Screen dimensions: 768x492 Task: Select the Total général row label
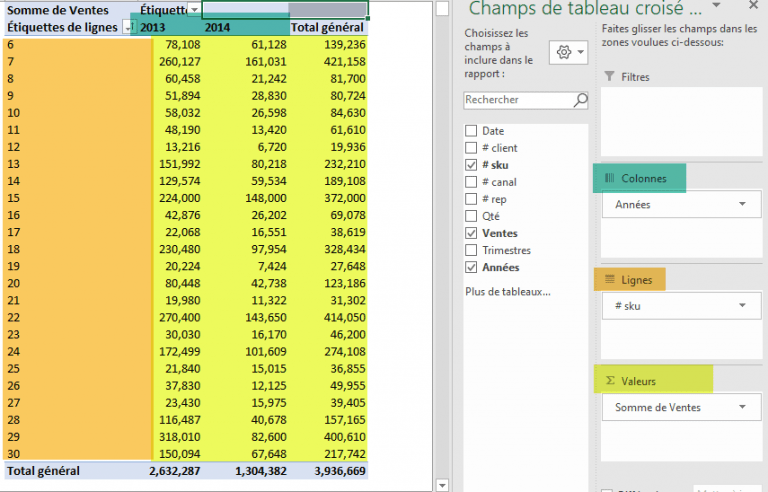click(70, 471)
